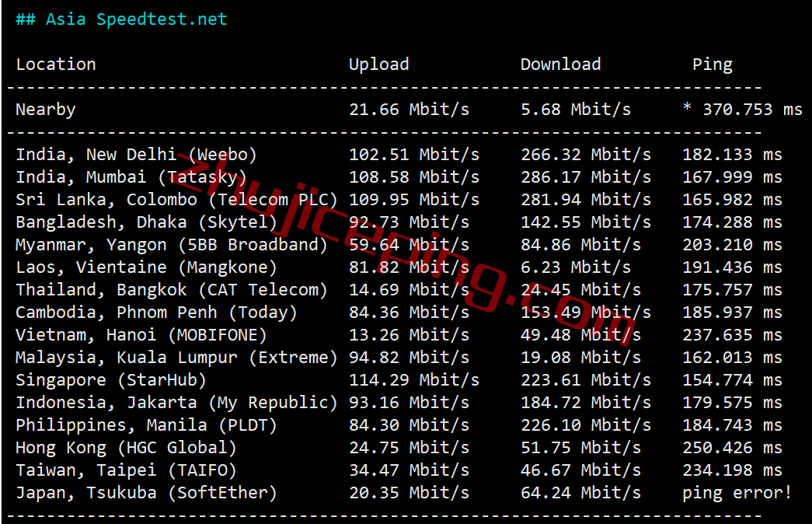Click the 'Location' column header
Viewport: 812px width, 524px height.
[56, 65]
